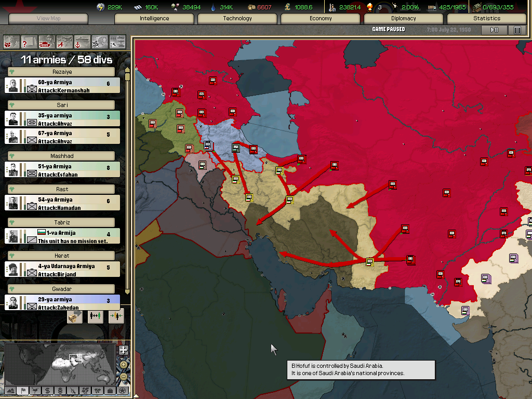Click the question mark message log icon
The height and width of the screenshot is (399, 532).
pyautogui.click(x=29, y=41)
